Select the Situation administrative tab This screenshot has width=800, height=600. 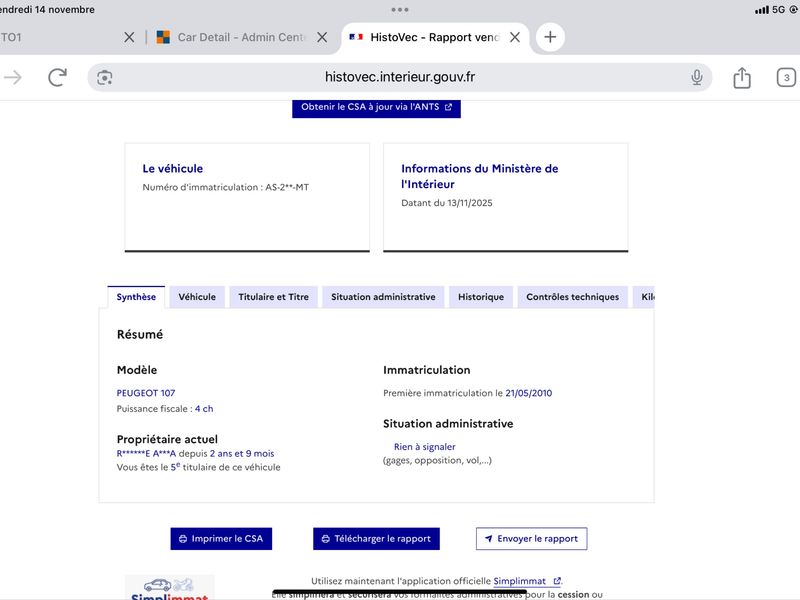pos(383,297)
